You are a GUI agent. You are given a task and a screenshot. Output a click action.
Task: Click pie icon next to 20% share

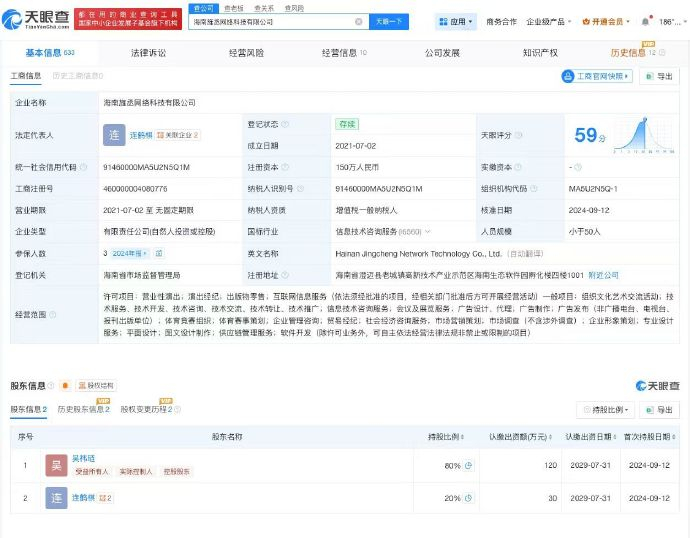pyautogui.click(x=469, y=497)
